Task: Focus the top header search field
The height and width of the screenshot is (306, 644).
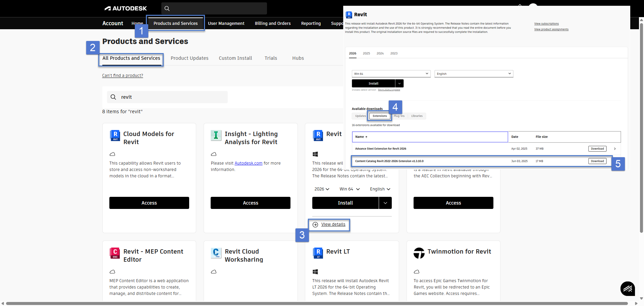Action: click(214, 8)
